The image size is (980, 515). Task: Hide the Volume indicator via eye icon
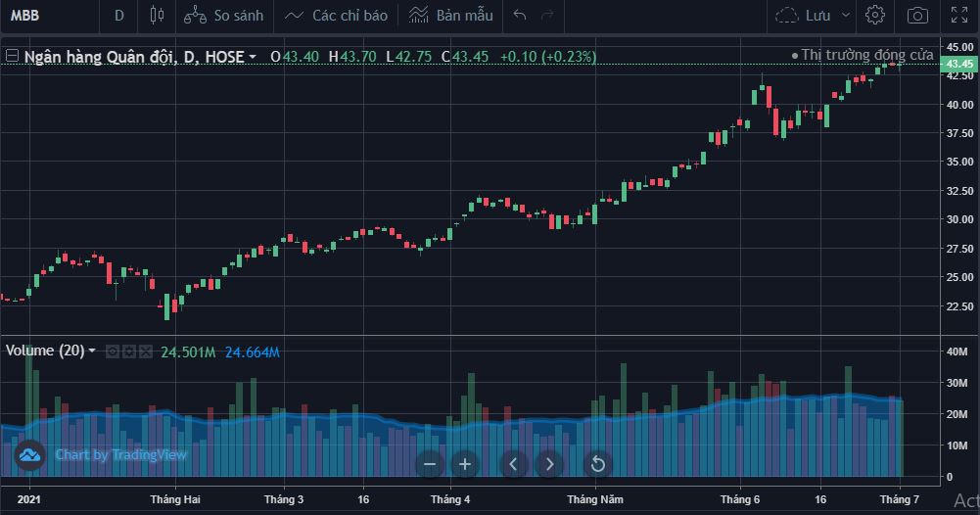pos(113,351)
